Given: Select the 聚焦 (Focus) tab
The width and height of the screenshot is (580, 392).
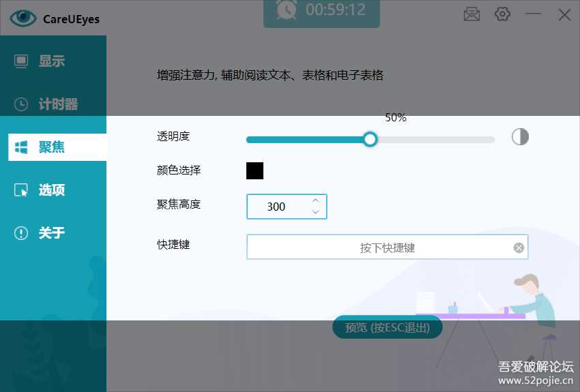Looking at the screenshot, I should [x=57, y=147].
